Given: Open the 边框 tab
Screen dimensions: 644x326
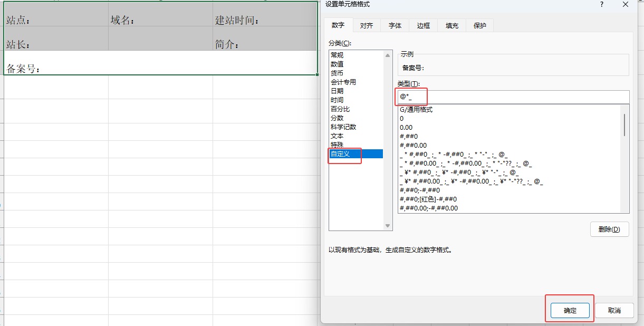Looking at the screenshot, I should [x=422, y=24].
